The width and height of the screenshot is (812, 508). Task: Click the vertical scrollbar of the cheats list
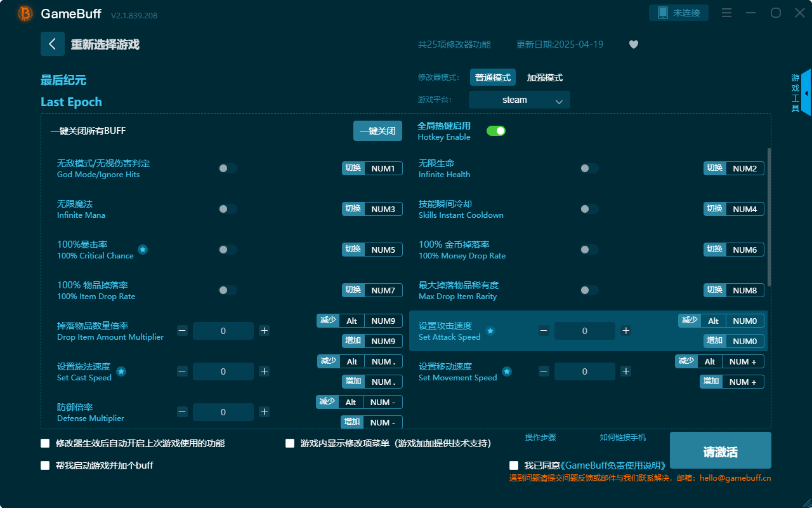point(769,217)
